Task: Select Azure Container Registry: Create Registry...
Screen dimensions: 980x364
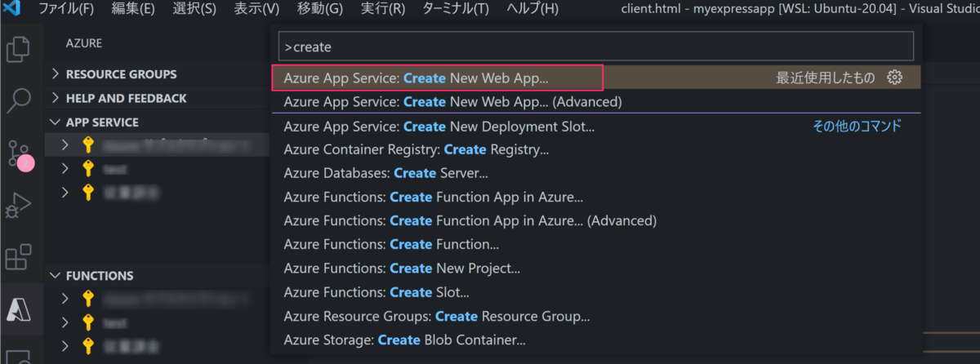Action: pyautogui.click(x=596, y=149)
